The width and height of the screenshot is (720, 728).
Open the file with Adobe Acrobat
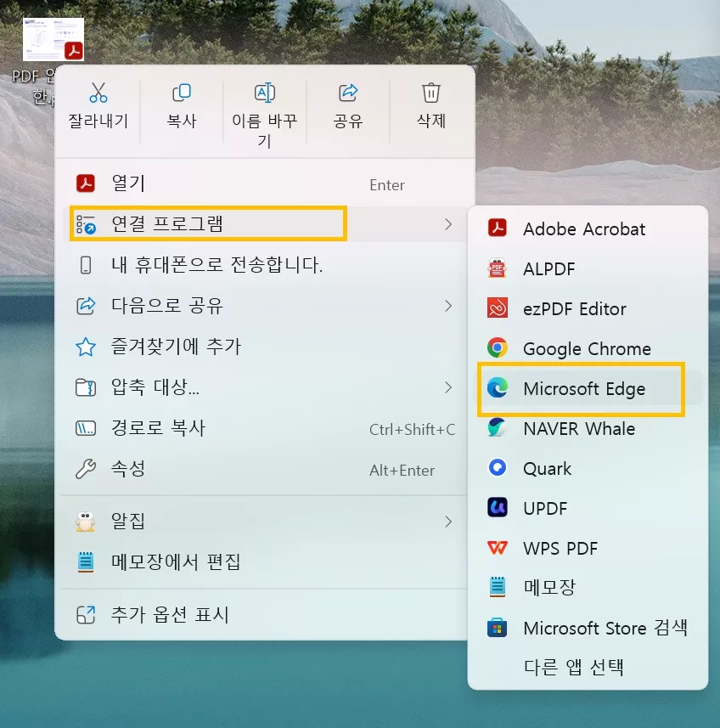coord(585,229)
